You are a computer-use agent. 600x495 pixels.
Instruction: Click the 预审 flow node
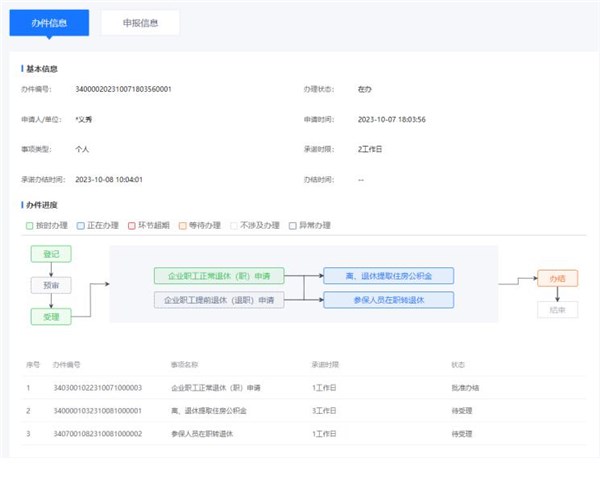point(51,285)
